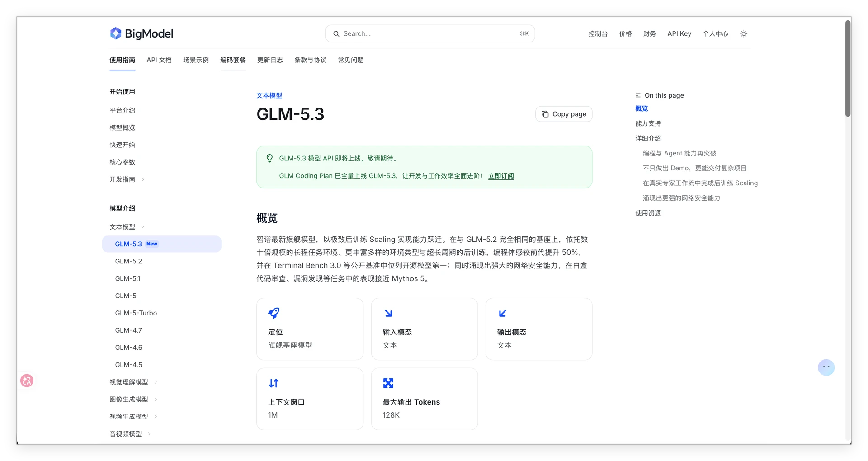Click the GLM-5.3 page heading
This screenshot has width=868, height=461.
tap(290, 114)
